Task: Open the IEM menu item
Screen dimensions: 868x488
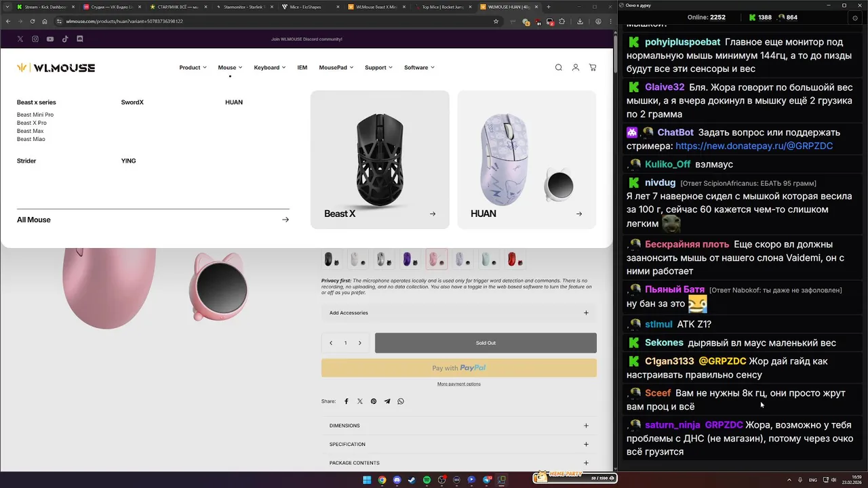Action: [302, 68]
